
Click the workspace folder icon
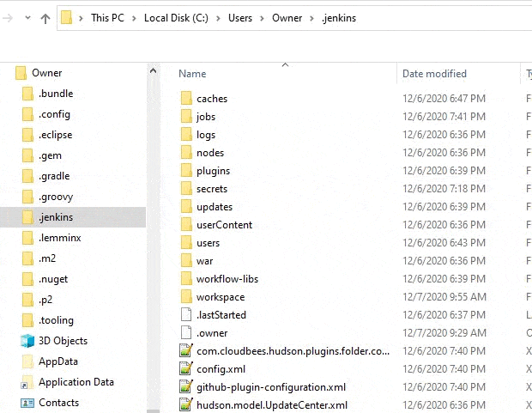(186, 296)
